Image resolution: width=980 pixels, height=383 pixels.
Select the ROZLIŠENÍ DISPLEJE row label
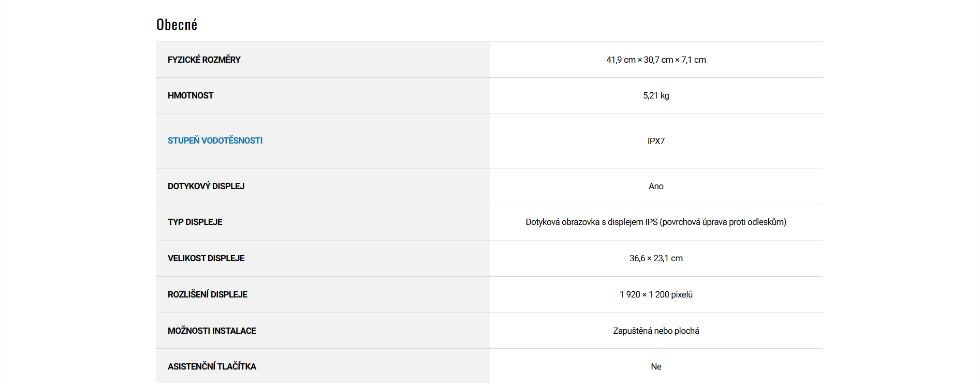(x=208, y=294)
